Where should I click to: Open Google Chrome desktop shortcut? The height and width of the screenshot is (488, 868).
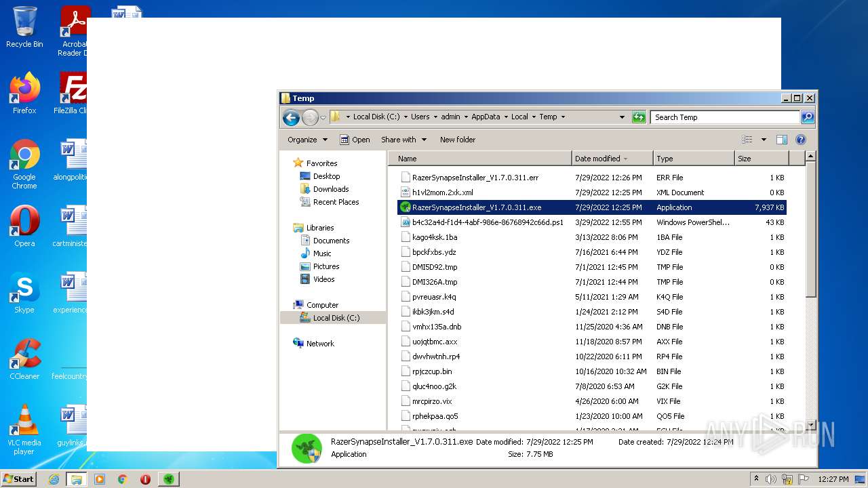coord(24,165)
